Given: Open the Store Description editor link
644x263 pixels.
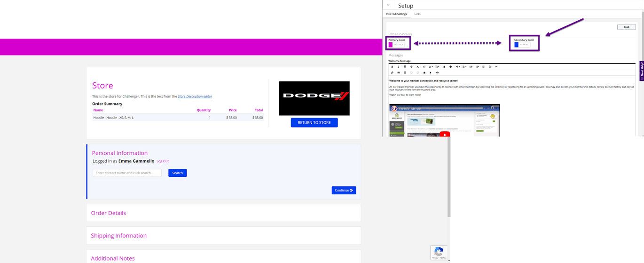Looking at the screenshot, I should [x=195, y=96].
